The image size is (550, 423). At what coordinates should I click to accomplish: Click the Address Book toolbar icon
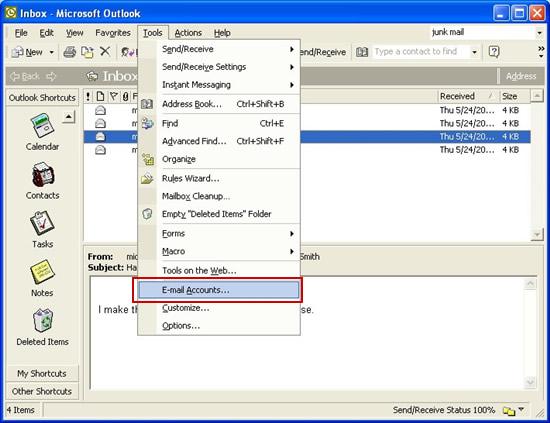362,52
